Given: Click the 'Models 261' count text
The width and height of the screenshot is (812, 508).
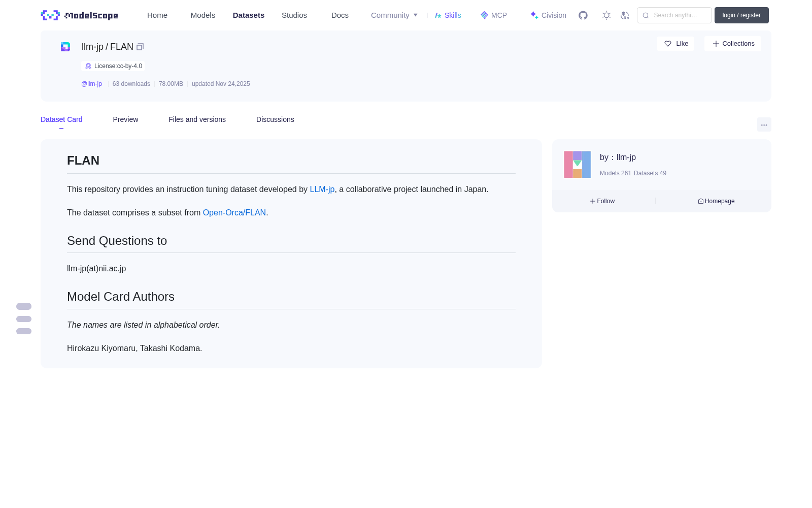Looking at the screenshot, I should (616, 173).
